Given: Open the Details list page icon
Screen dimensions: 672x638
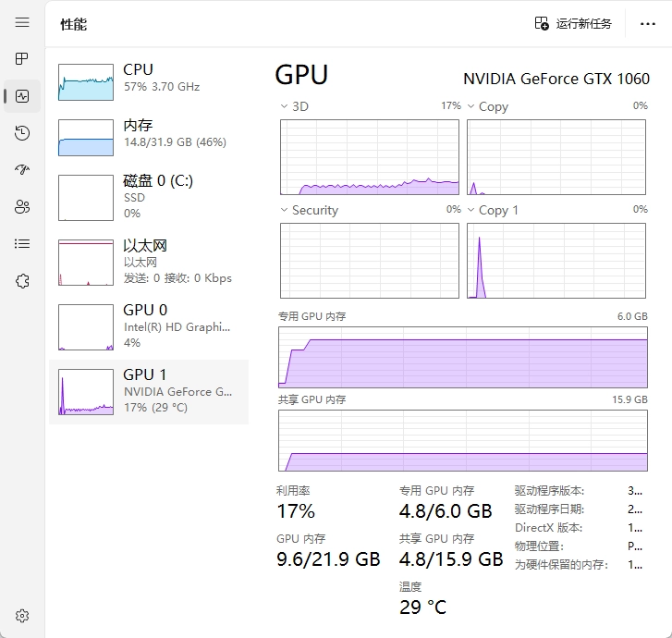Looking at the screenshot, I should coord(22,244).
